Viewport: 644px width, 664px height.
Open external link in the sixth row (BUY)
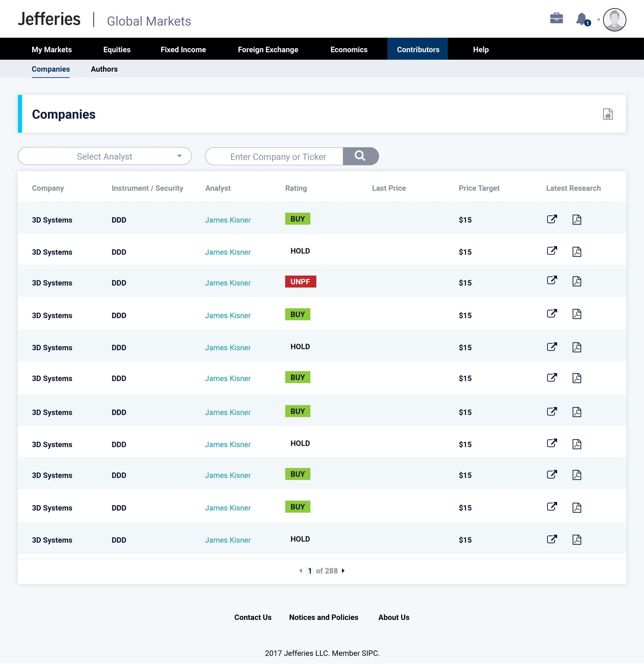552,377
